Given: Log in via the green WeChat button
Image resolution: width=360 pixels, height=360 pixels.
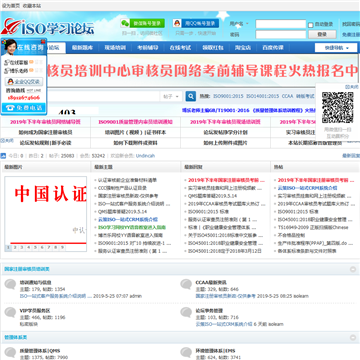Looking at the screenshot, I should coord(142,23).
